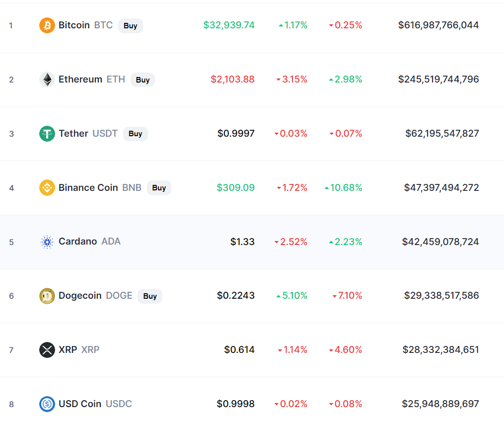Open the Cardano coin name link
504x424 pixels.
[77, 242]
